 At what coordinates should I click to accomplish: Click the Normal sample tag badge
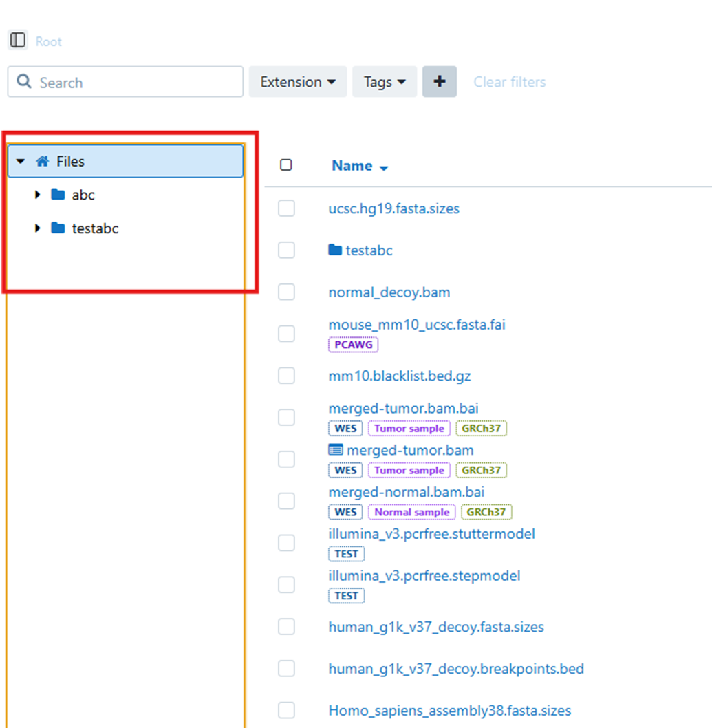pos(411,512)
